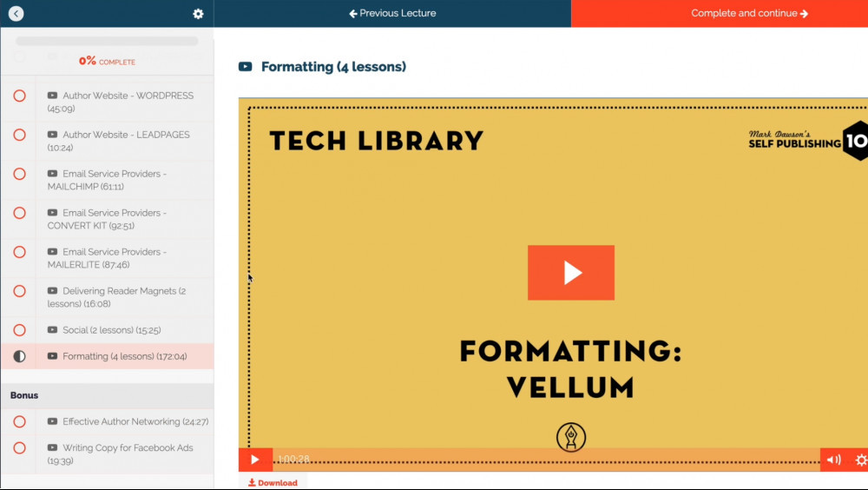Screen dimensions: 868x490
Task: Open Writing Copy for Facebook Ads lecture
Action: [x=120, y=454]
